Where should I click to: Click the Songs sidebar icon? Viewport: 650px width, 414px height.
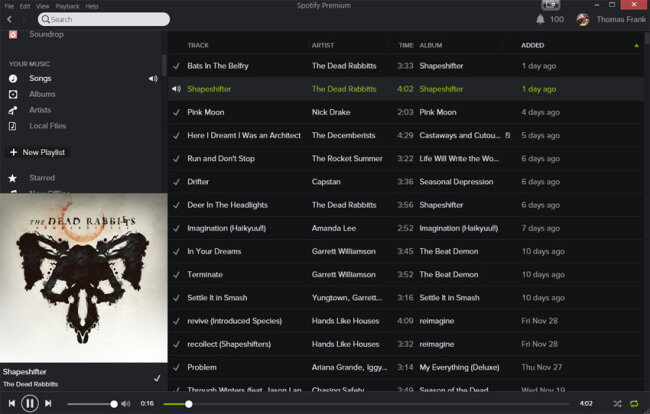tap(13, 78)
